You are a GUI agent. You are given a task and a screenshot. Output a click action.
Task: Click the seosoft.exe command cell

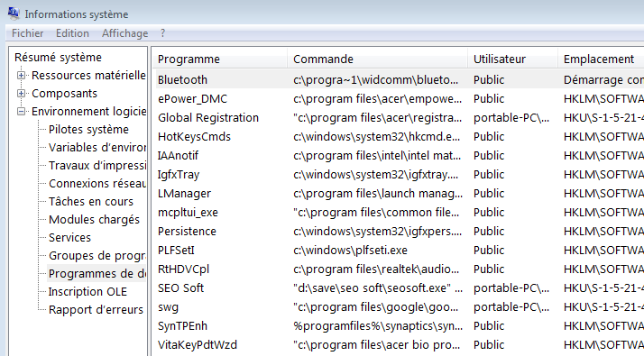click(x=378, y=288)
